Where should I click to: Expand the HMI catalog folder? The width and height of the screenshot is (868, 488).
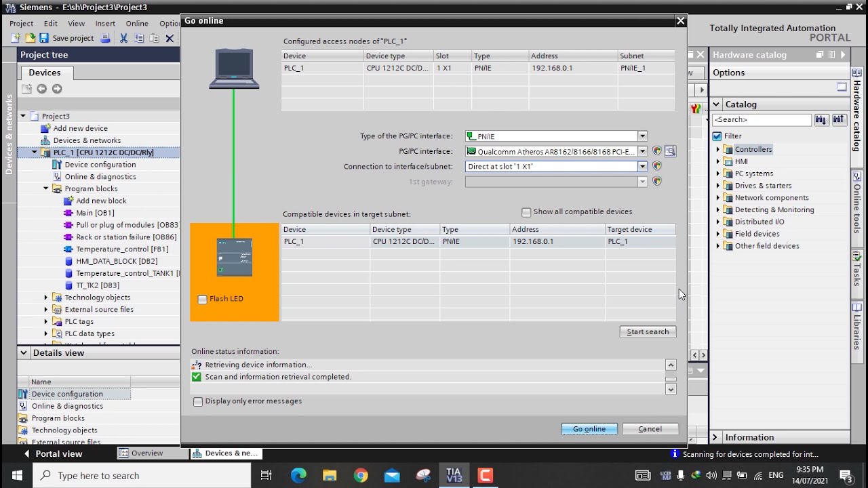point(718,161)
